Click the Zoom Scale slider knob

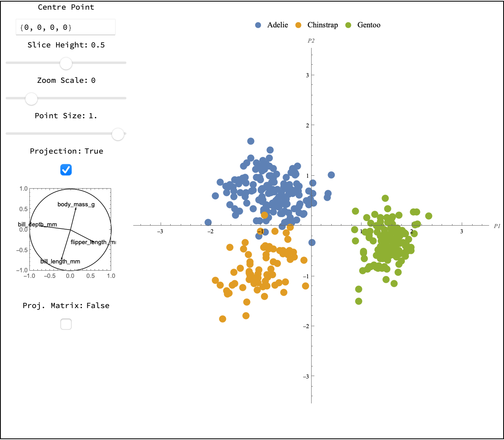(x=31, y=99)
